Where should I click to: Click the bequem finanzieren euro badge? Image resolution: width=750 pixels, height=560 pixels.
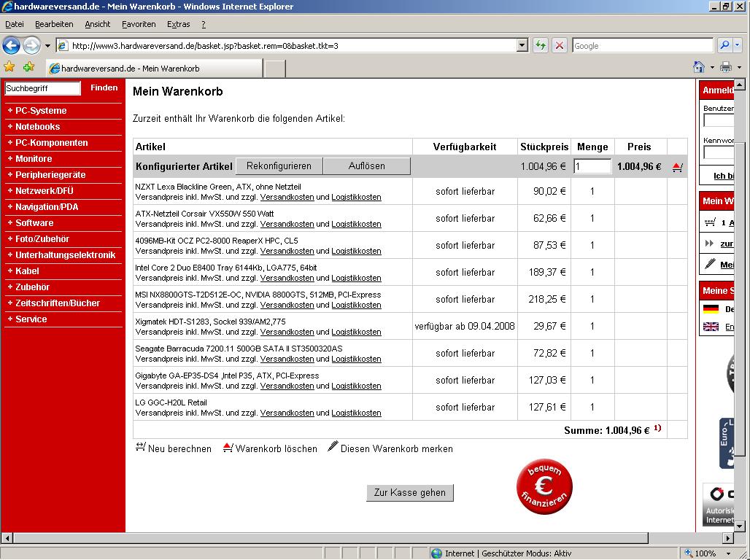tap(544, 487)
